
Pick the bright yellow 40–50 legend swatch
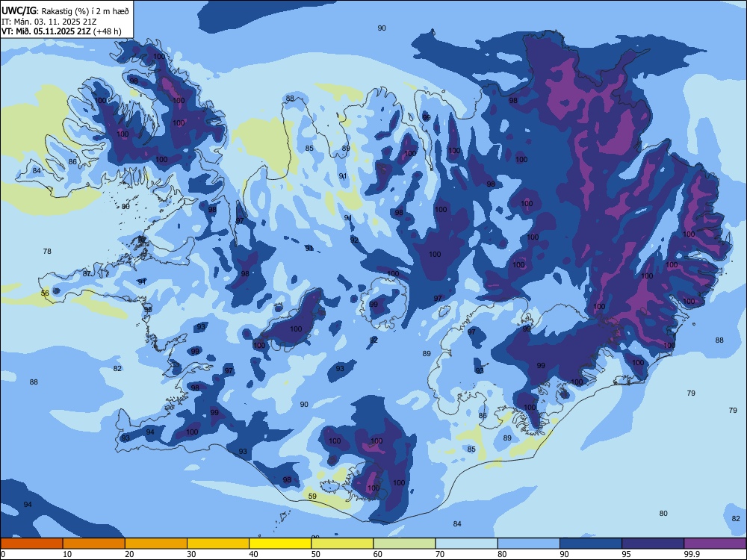[x=280, y=544]
